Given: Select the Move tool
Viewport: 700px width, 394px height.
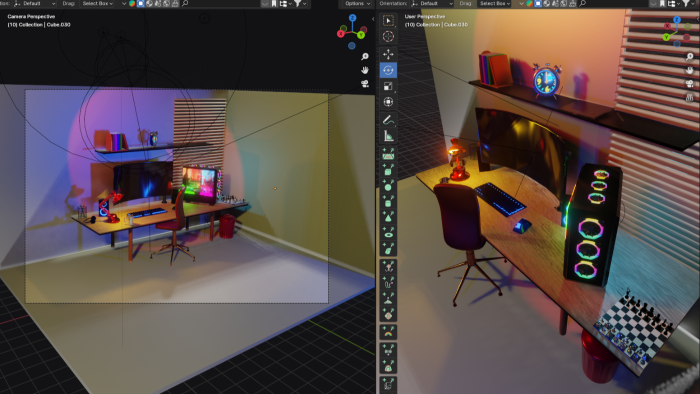Looking at the screenshot, I should (388, 54).
